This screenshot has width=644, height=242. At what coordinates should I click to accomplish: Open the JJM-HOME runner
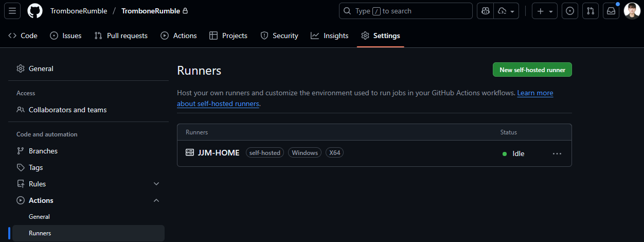(219, 153)
